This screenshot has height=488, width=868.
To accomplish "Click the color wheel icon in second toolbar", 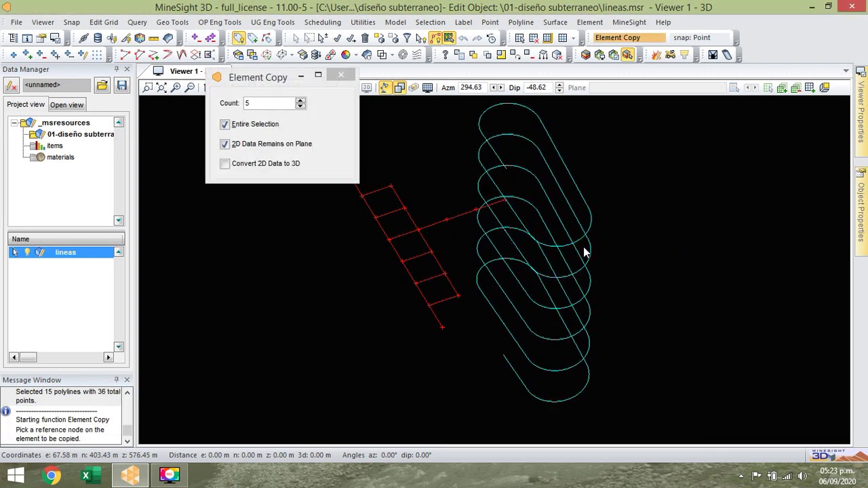I will (345, 54).
